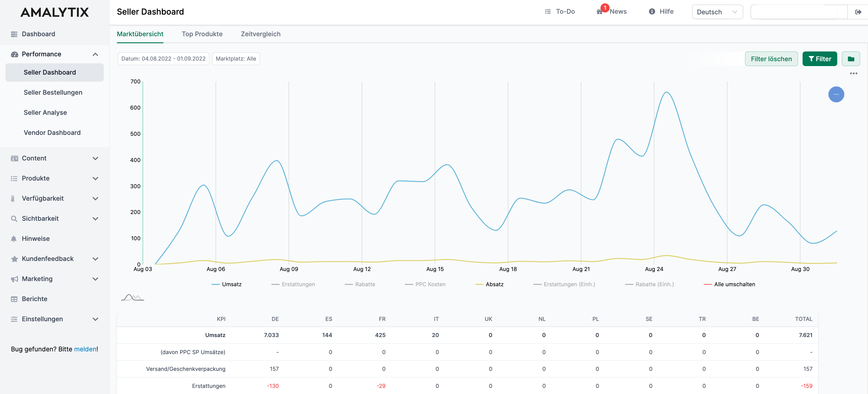Expand the Marketing menu chevron
Screen dimensions: 868x394
[x=95, y=279]
